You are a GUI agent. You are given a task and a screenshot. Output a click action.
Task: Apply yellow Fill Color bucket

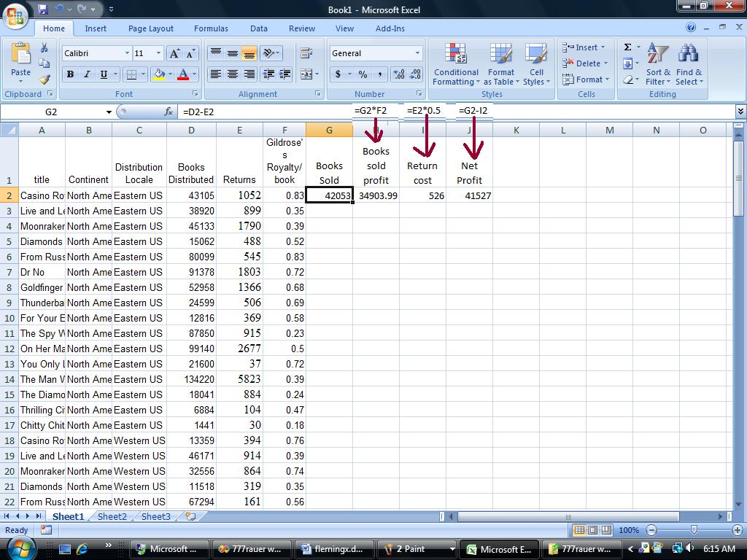pyautogui.click(x=159, y=74)
